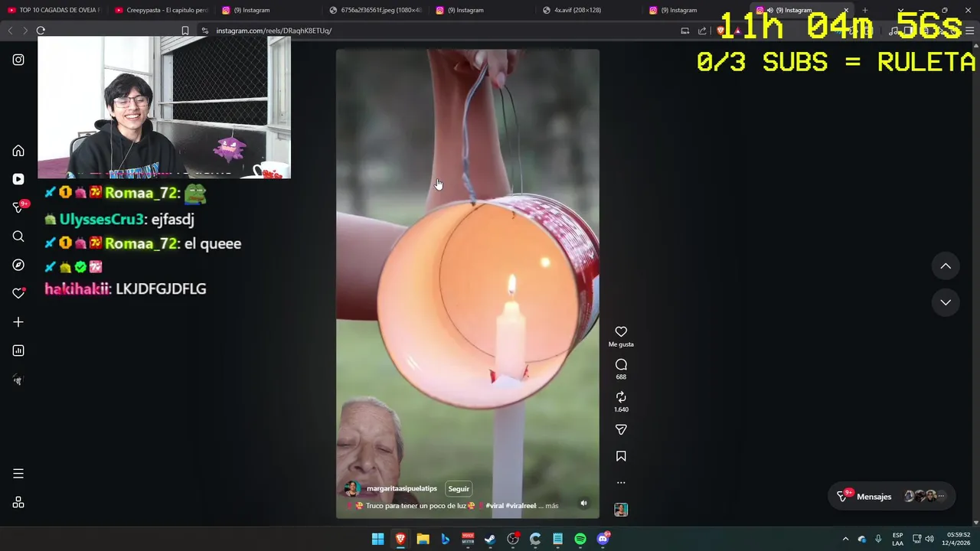Image resolution: width=980 pixels, height=551 pixels.
Task: Open the More hamburger menu
Action: coord(18,474)
